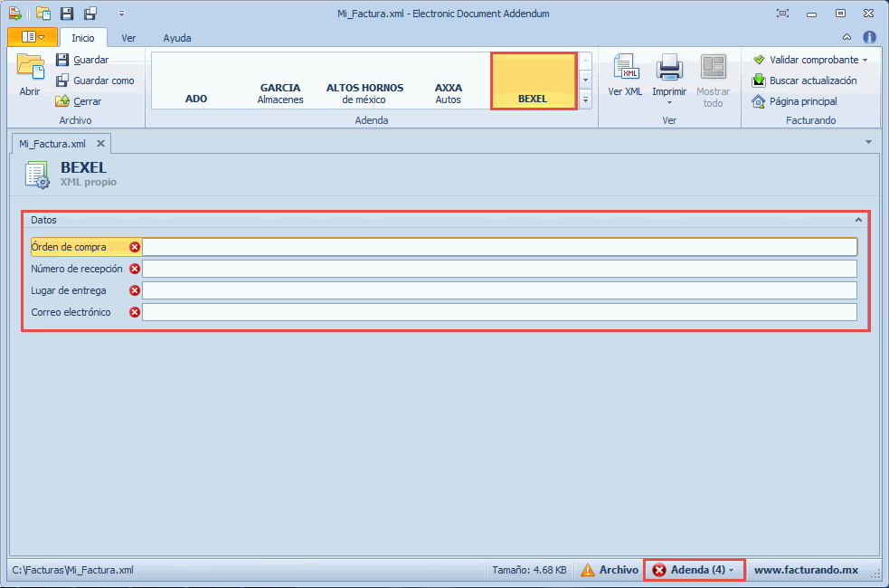Screen dimensions: 889x588
Task: Open the Ayuda ribbon tab
Action: pos(177,38)
